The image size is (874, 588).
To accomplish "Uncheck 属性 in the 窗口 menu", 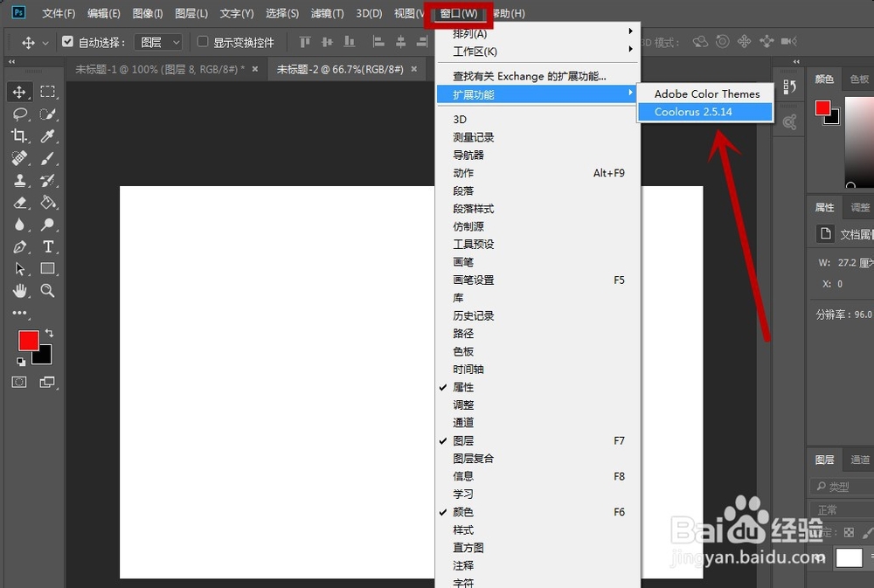I will (x=462, y=386).
